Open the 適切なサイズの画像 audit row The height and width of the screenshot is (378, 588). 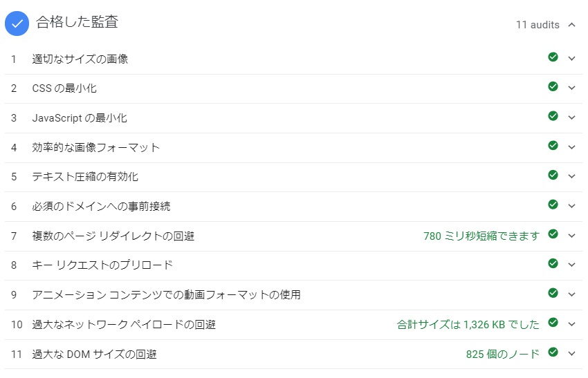coord(293,59)
